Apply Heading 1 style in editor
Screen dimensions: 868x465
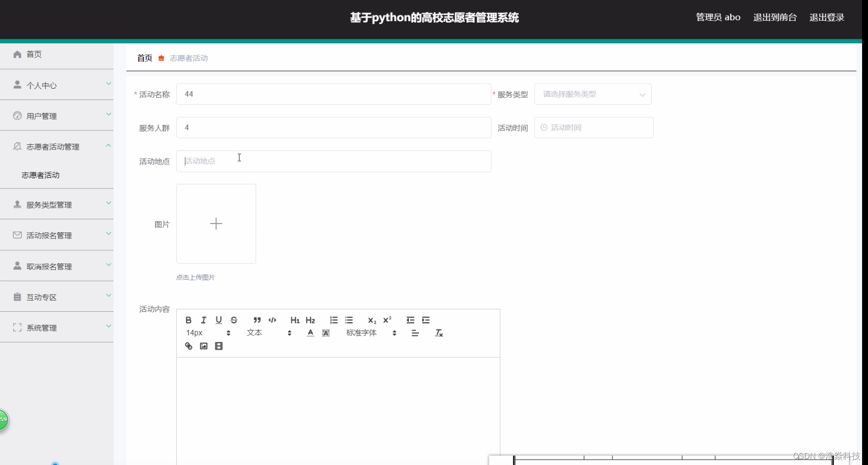[x=295, y=320]
